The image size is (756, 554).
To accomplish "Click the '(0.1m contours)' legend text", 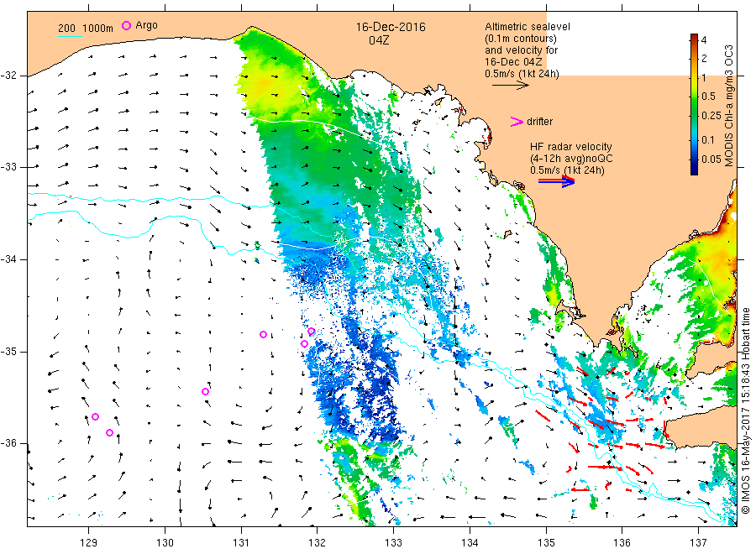I will (521, 39).
